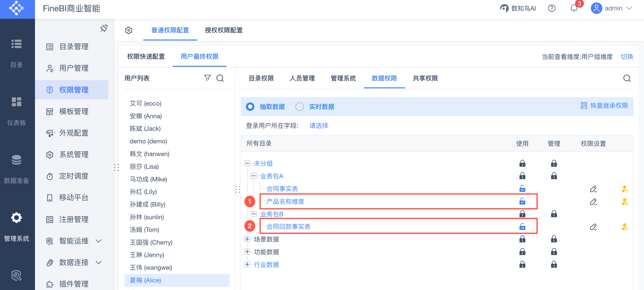
Task: Click edit pencil for 产品名称维度
Action: pyautogui.click(x=593, y=202)
